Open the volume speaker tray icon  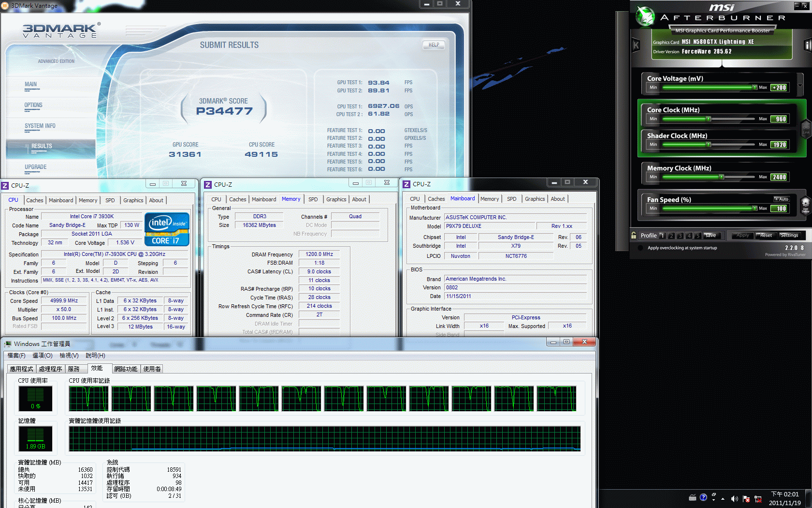coord(734,499)
